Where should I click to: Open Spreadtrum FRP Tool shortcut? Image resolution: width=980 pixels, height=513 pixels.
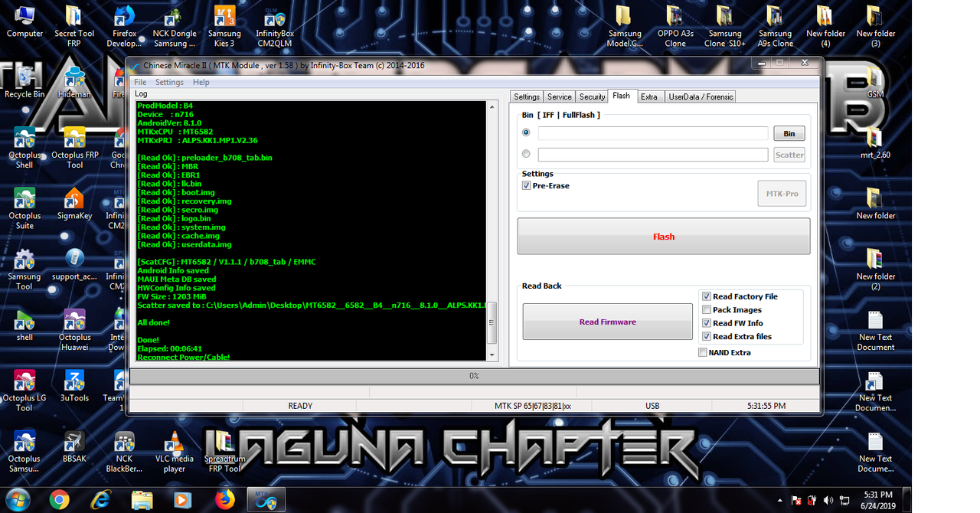tap(224, 452)
